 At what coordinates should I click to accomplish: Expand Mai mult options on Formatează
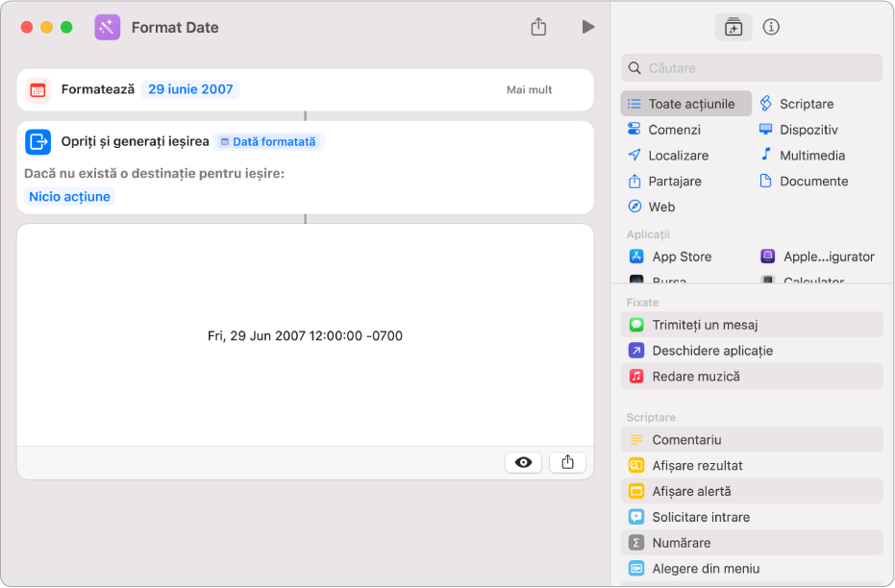tap(529, 89)
